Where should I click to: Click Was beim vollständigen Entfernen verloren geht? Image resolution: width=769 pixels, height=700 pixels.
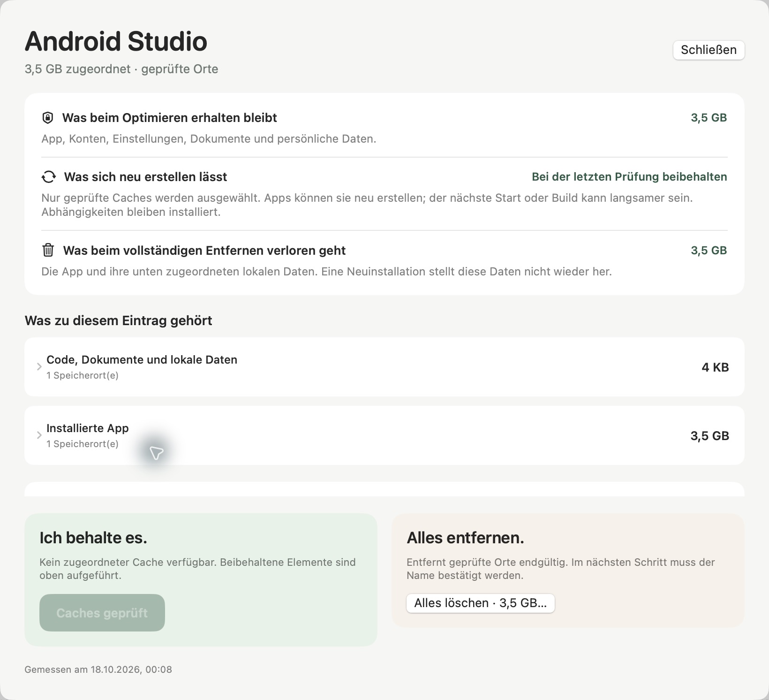[204, 251]
